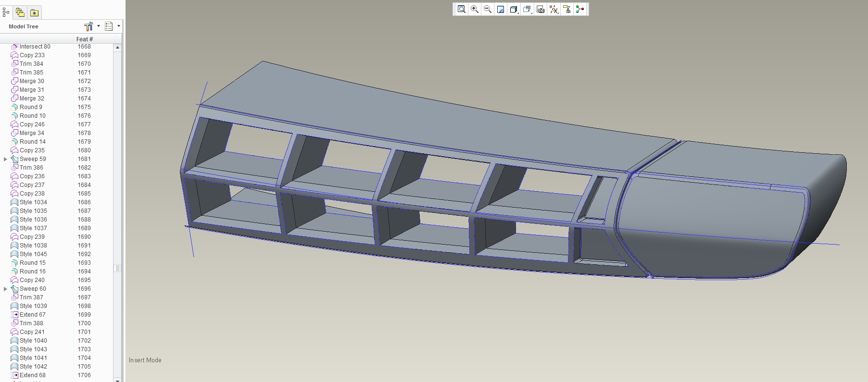Click the Style 1045 feature icon

pos(14,254)
